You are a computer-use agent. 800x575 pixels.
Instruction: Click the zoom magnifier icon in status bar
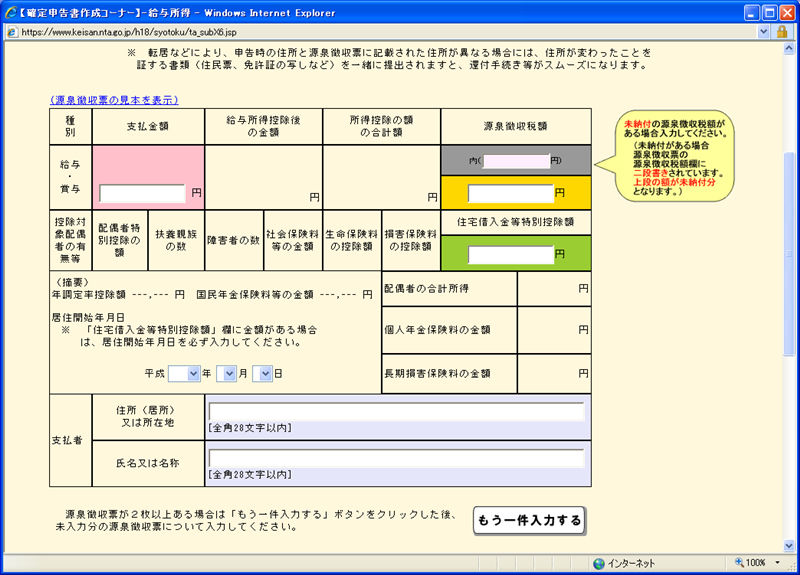coord(740,563)
